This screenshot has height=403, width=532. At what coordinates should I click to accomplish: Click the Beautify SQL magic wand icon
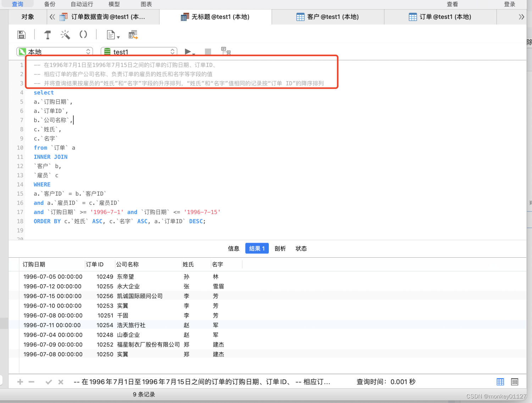65,34
